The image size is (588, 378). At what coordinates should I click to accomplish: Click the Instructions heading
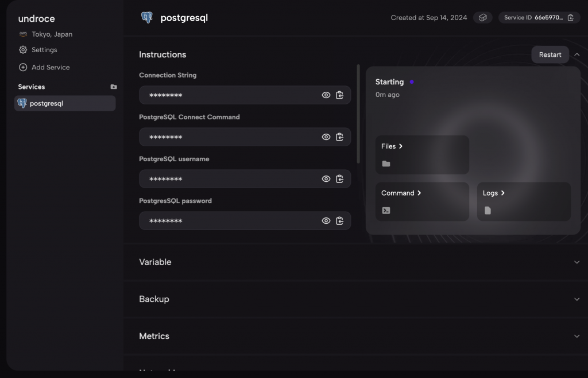click(163, 54)
